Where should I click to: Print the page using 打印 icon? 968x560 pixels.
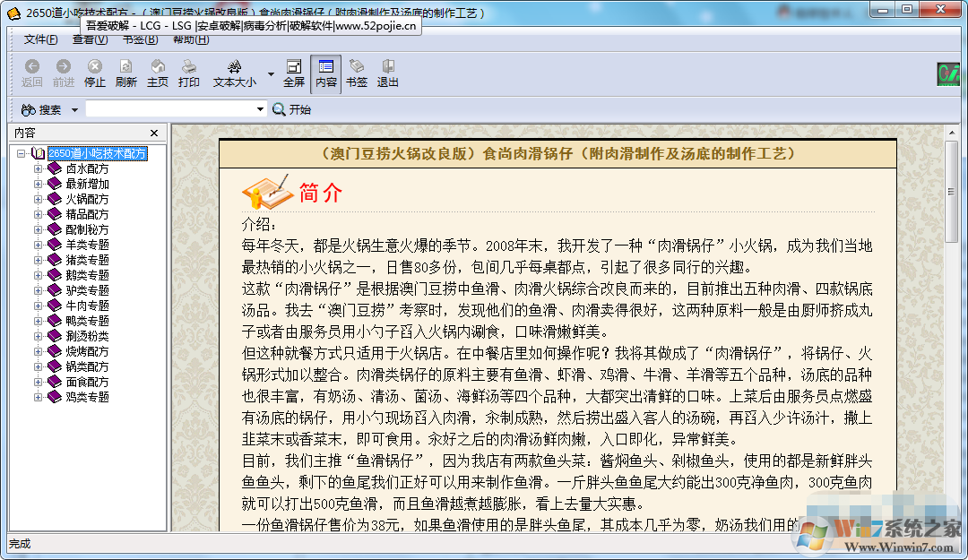click(189, 73)
